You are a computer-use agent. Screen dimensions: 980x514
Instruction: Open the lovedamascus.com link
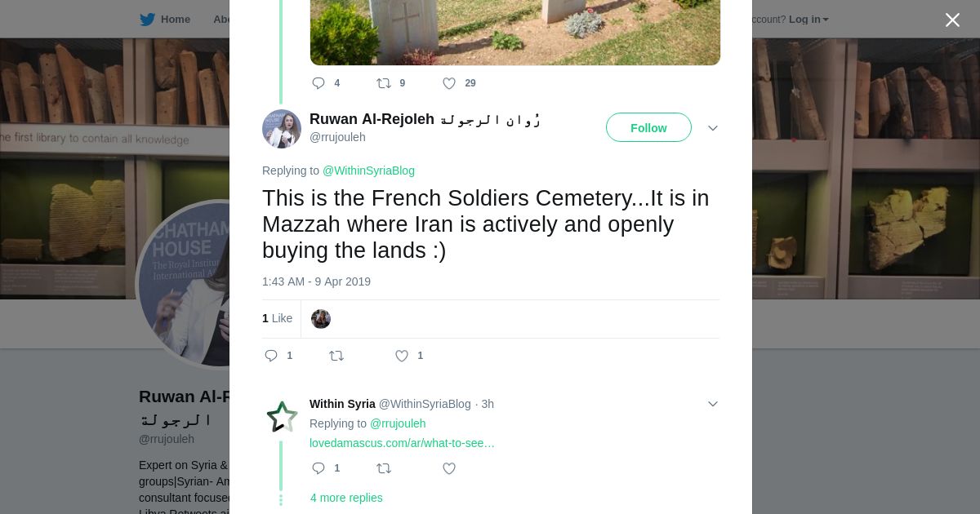pos(402,443)
